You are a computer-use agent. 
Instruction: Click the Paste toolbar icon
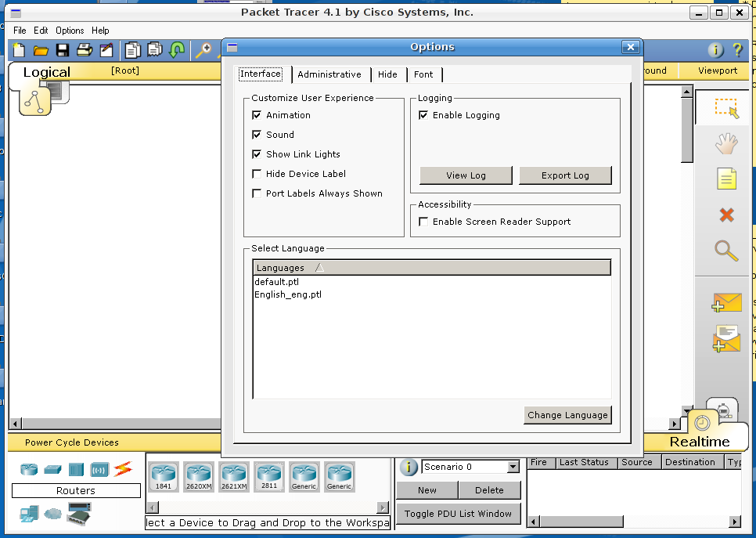[155, 49]
